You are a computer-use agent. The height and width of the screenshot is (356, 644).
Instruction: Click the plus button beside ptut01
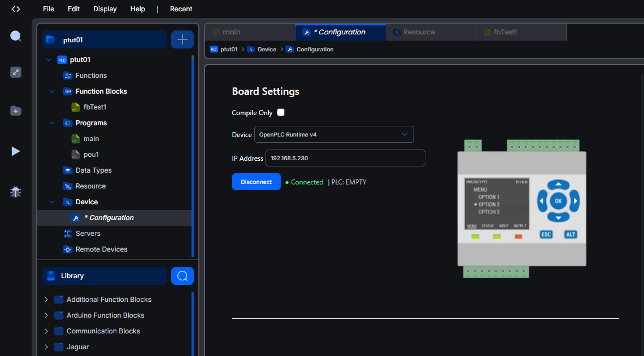tap(182, 39)
